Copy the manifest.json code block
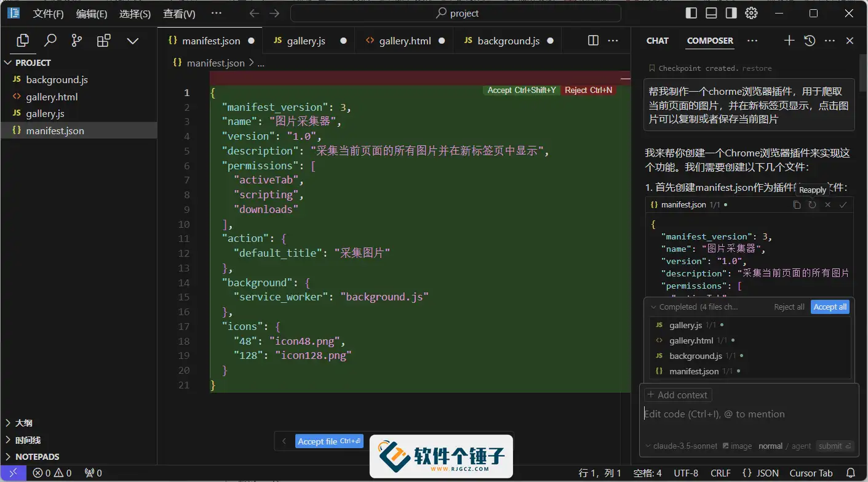Viewport: 868px width, 482px height. tap(797, 205)
